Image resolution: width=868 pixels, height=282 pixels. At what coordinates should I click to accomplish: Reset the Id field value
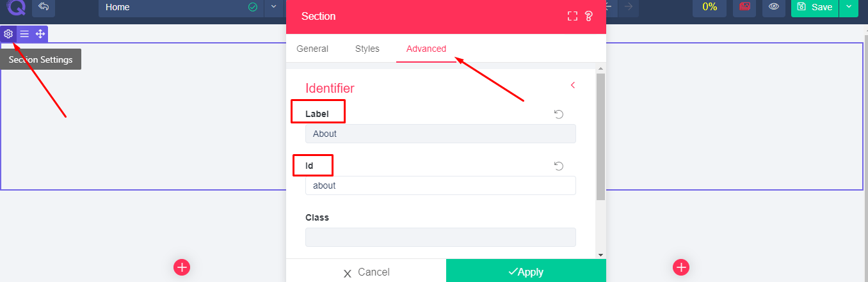(559, 166)
